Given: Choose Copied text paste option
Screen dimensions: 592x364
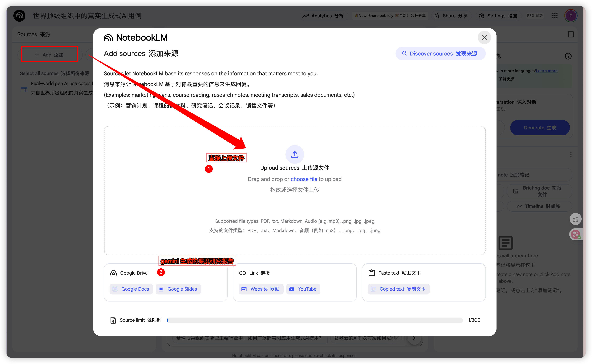Looking at the screenshot, I should pyautogui.click(x=399, y=289).
